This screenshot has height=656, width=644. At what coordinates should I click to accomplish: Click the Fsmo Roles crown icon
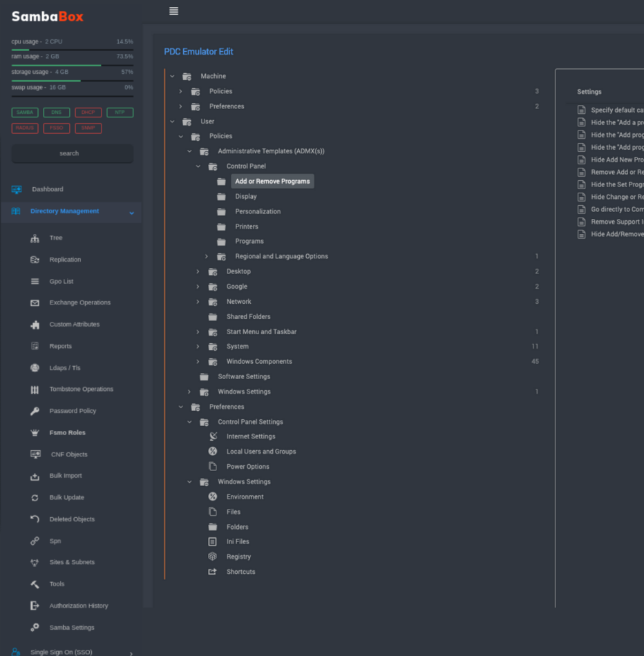[x=35, y=433]
